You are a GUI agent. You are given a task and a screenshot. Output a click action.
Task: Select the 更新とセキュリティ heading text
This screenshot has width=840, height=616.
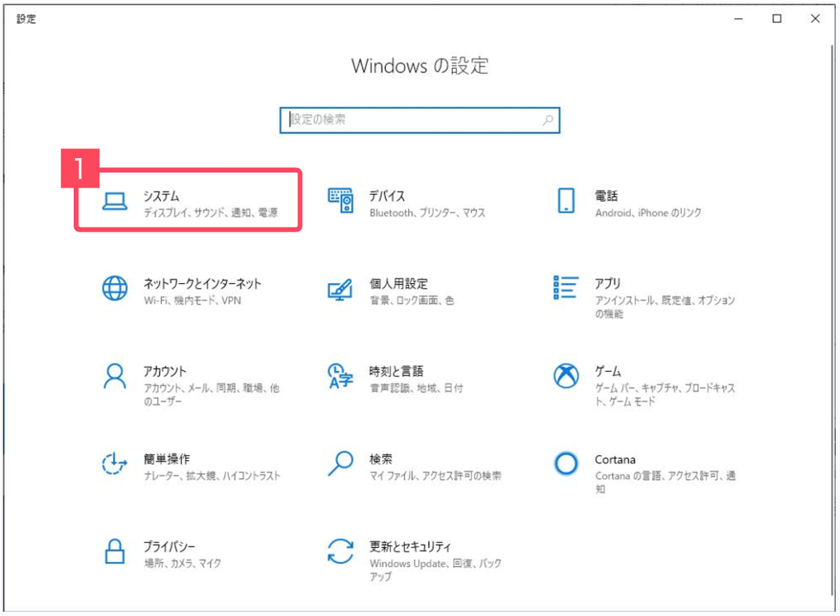coord(411,546)
